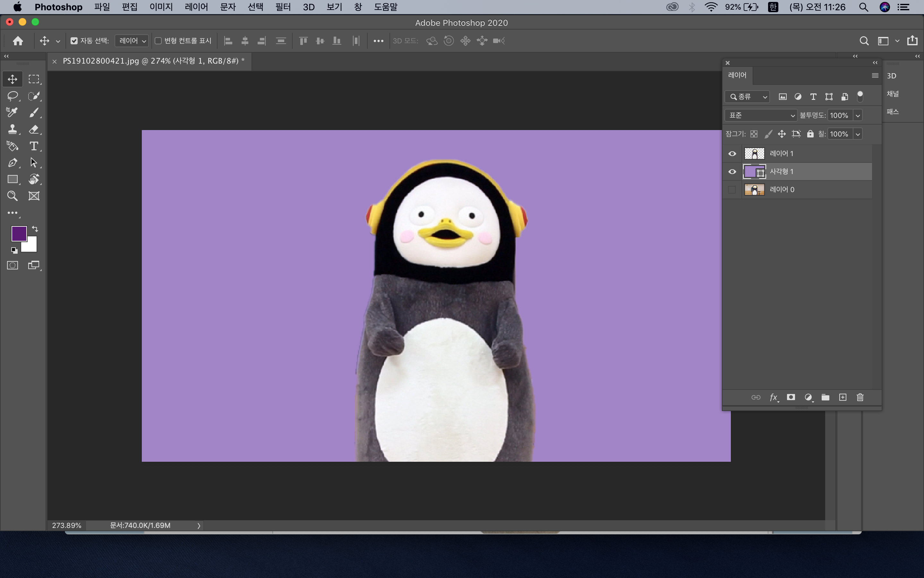Select the Eraser tool
The height and width of the screenshot is (578, 924).
tap(34, 129)
